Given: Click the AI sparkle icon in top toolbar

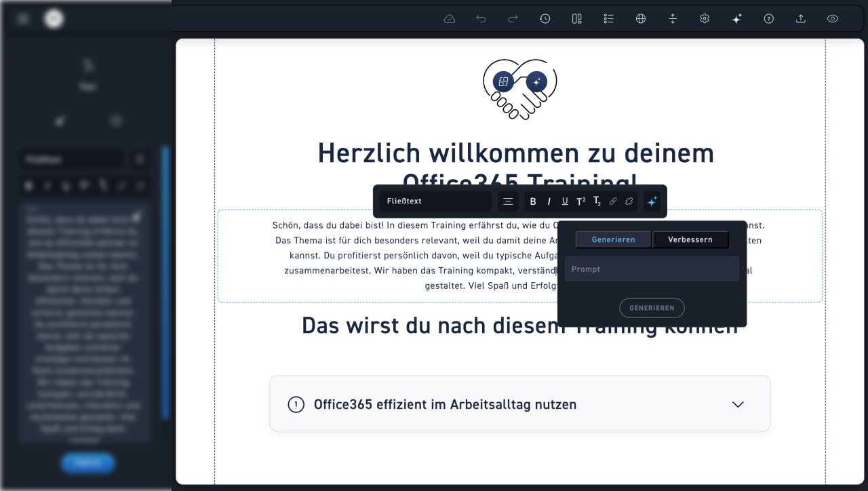Looking at the screenshot, I should (x=736, y=19).
